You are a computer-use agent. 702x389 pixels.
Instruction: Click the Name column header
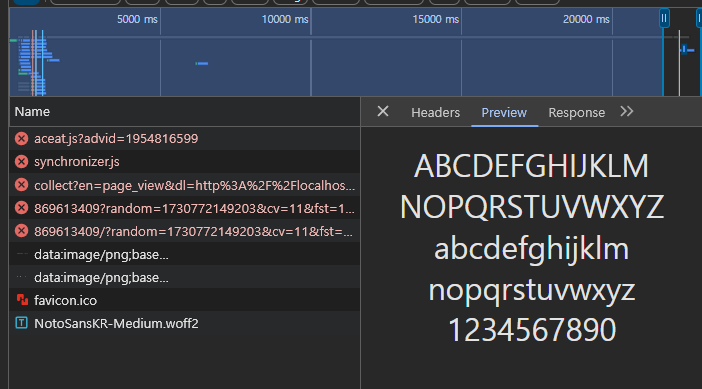pyautogui.click(x=184, y=111)
